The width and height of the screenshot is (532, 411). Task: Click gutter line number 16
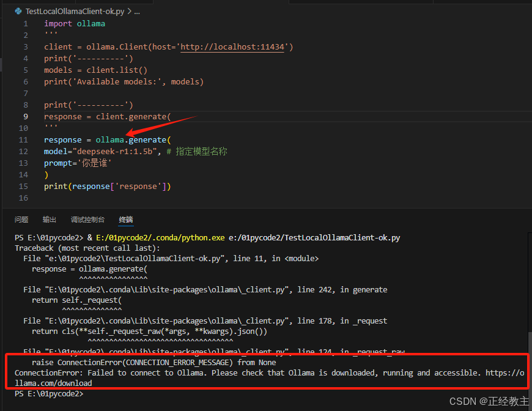[x=23, y=198]
